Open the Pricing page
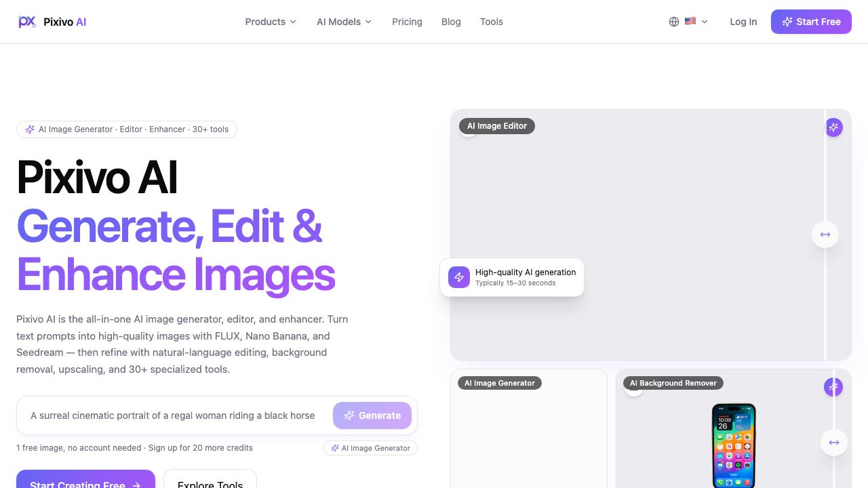 coord(407,22)
